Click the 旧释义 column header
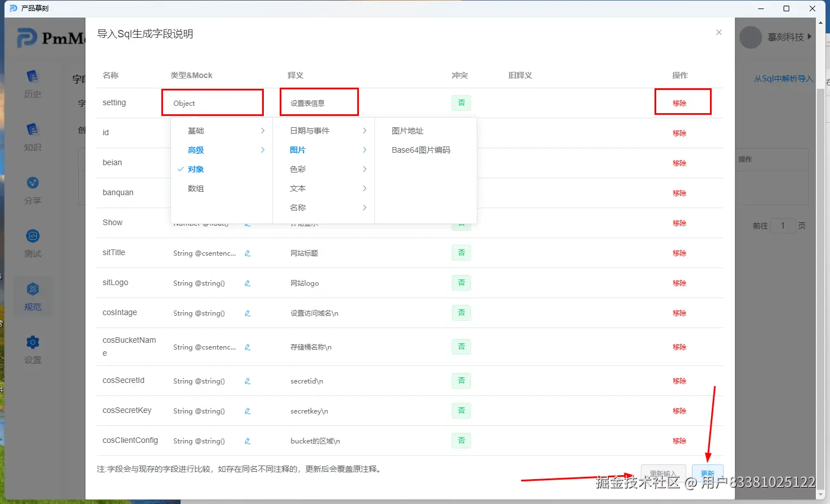 520,75
